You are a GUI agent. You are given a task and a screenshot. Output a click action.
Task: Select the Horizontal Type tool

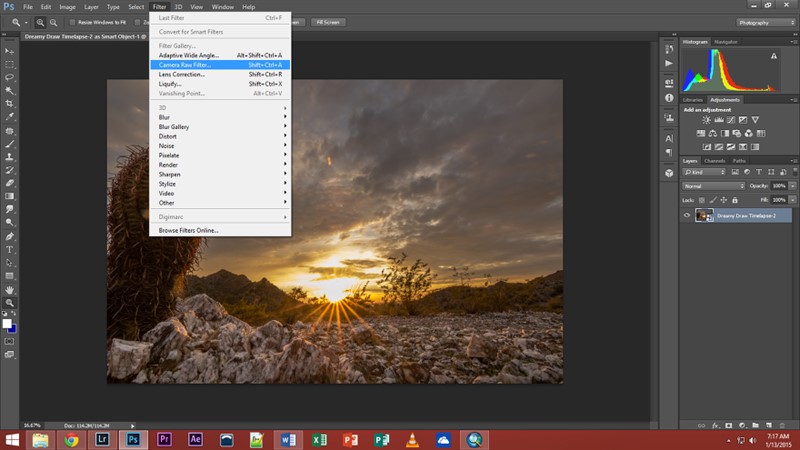click(x=10, y=249)
